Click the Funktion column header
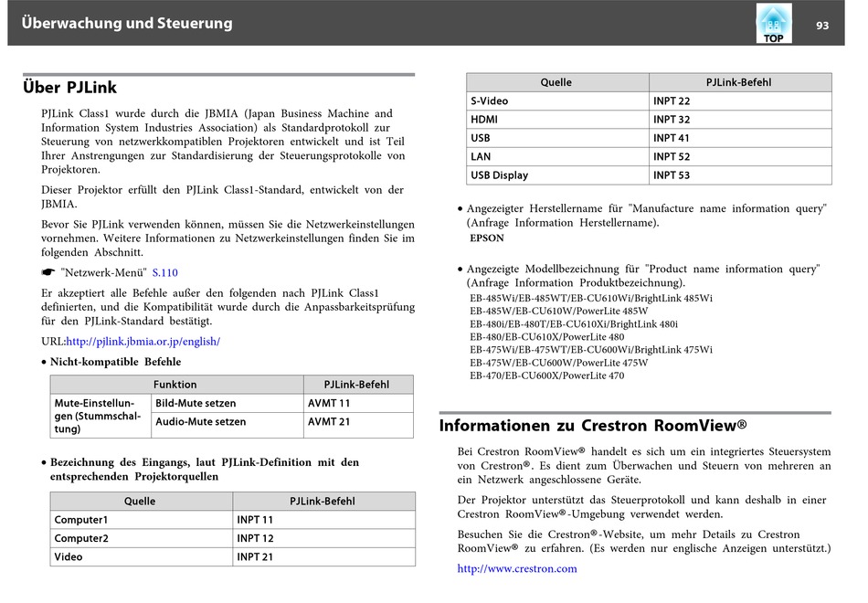868x603 pixels. [176, 385]
